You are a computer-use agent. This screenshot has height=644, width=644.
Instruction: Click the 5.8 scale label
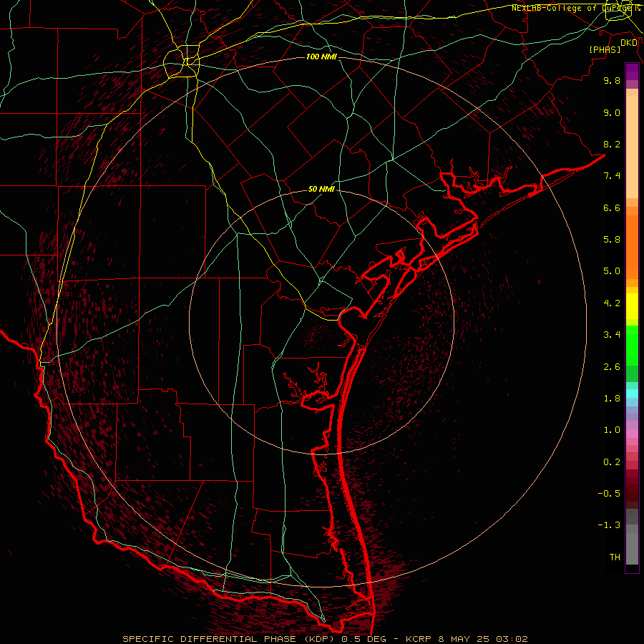(612, 240)
